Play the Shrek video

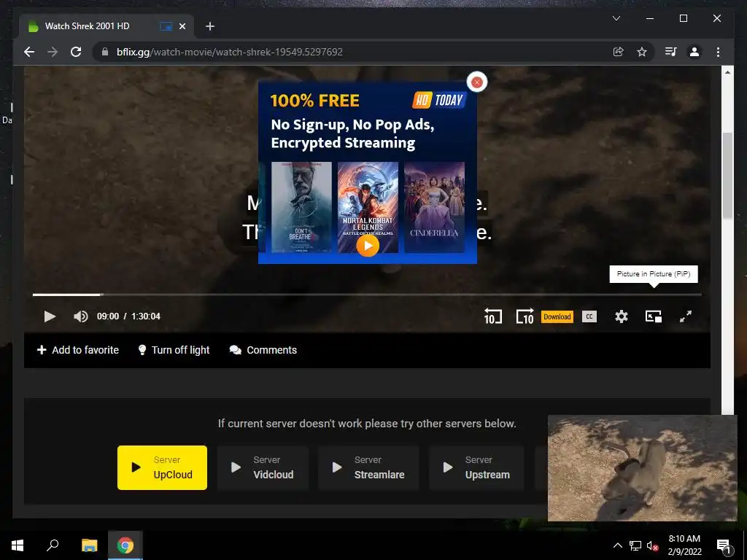tap(50, 316)
